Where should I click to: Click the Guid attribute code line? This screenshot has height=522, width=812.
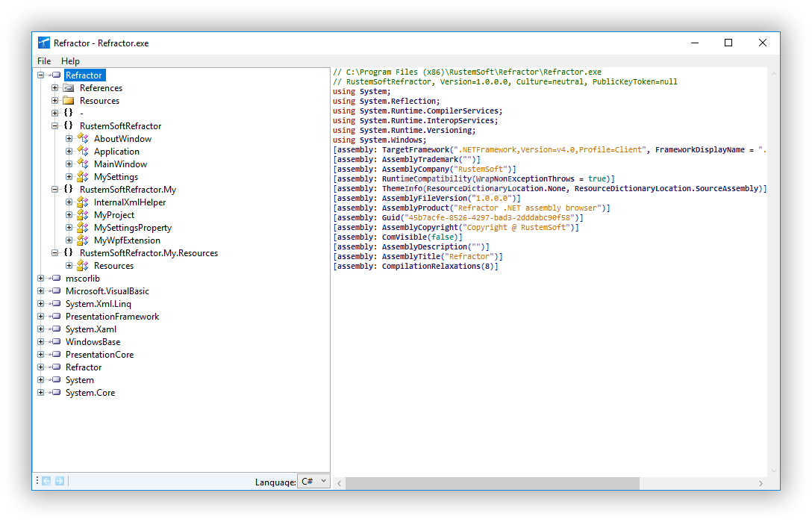[x=458, y=218]
